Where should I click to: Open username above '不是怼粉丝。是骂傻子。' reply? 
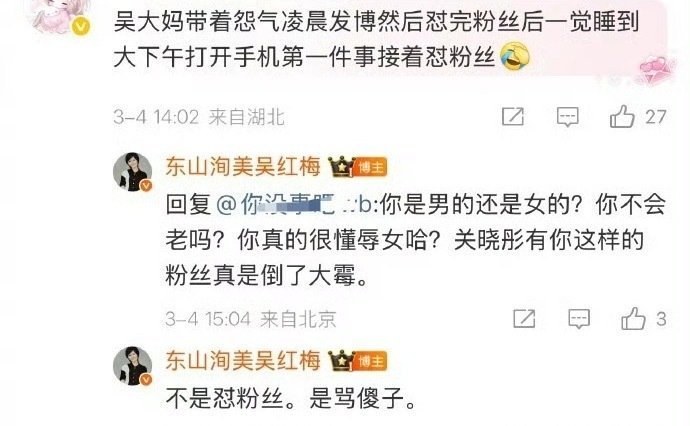pos(243,361)
